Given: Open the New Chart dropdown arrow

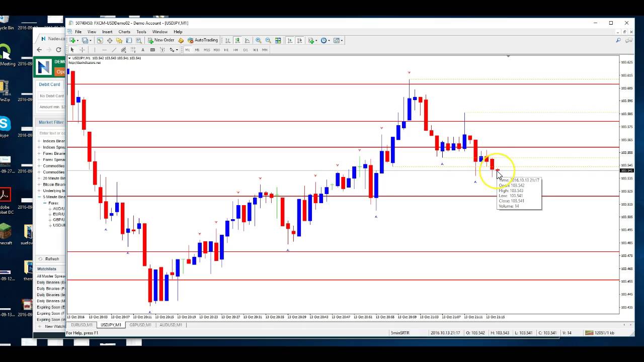Looking at the screenshot, I should [77, 40].
